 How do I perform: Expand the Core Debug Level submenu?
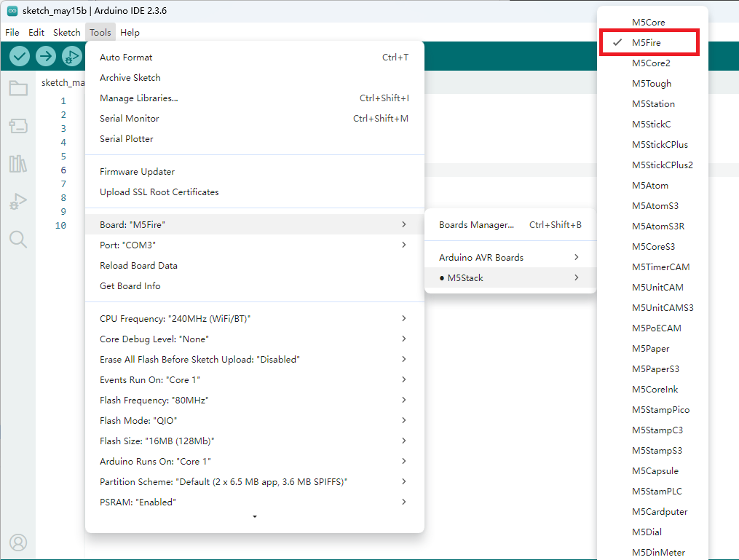pos(255,339)
